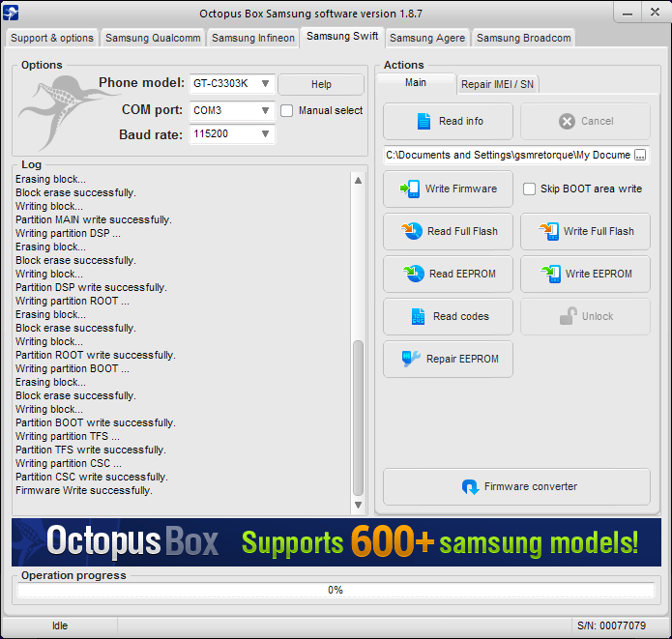The image size is (672, 639).
Task: Click the Read codes icon
Action: [x=418, y=316]
